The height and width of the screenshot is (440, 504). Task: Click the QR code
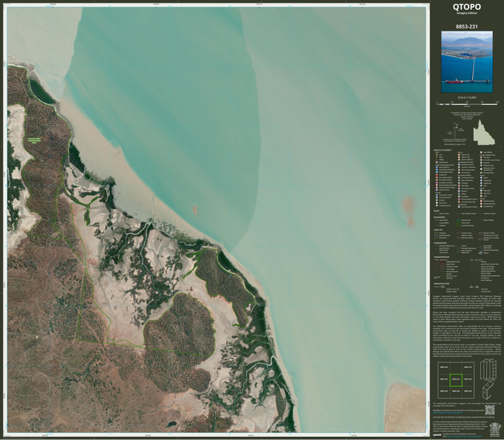pos(490,410)
